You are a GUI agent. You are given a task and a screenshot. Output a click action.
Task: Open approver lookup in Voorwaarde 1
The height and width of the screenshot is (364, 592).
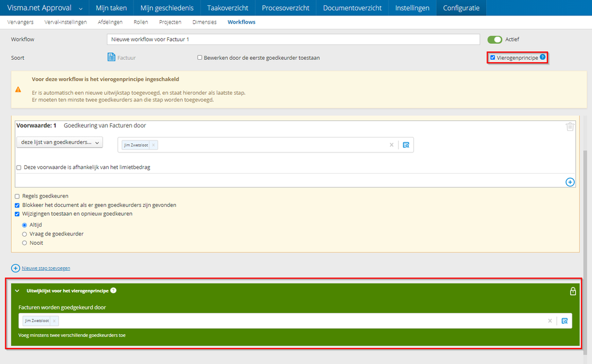406,145
